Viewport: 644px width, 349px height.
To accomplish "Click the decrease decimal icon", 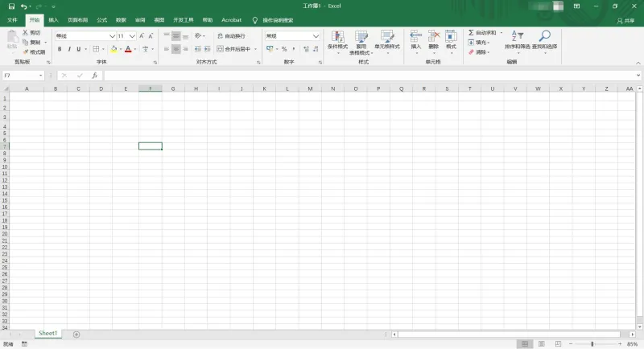I will (x=316, y=49).
